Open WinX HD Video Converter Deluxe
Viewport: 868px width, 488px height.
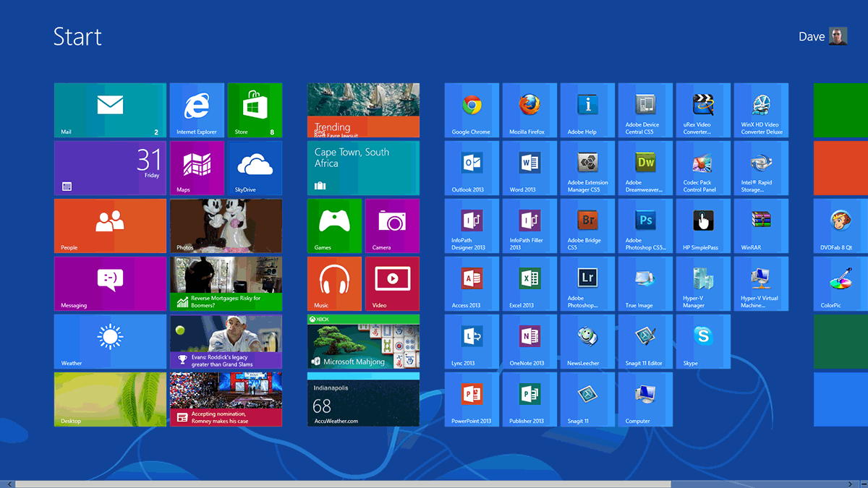(x=761, y=110)
